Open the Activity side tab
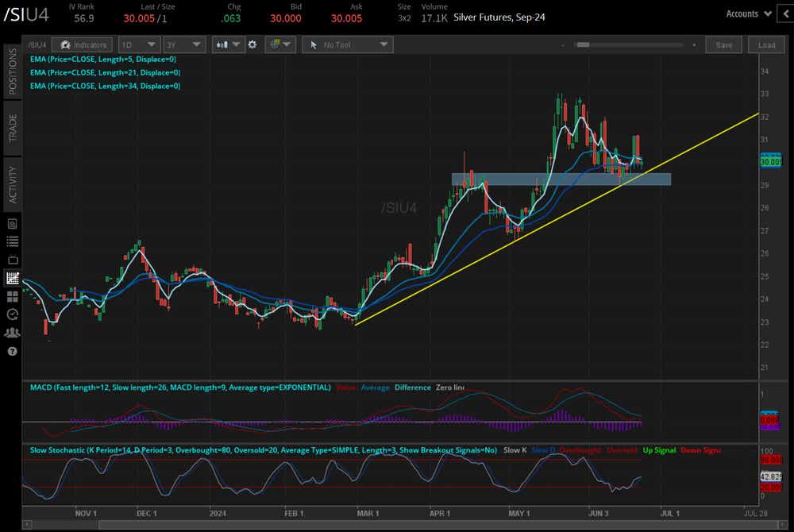 [12, 184]
